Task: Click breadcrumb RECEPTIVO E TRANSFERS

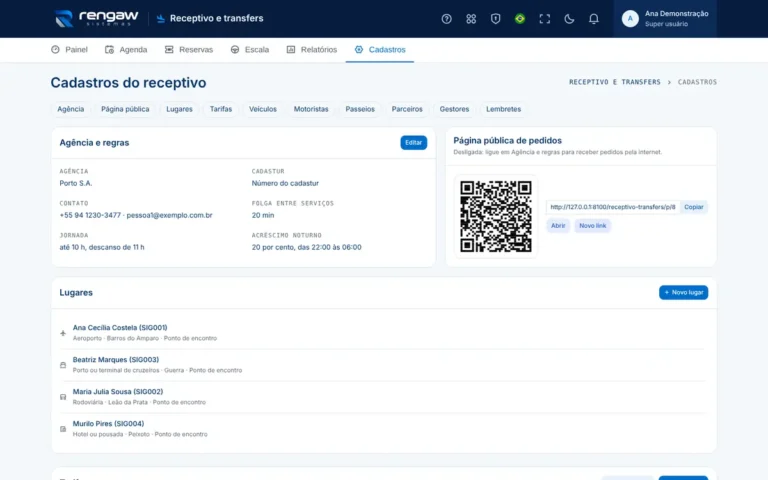Action: 615,82
